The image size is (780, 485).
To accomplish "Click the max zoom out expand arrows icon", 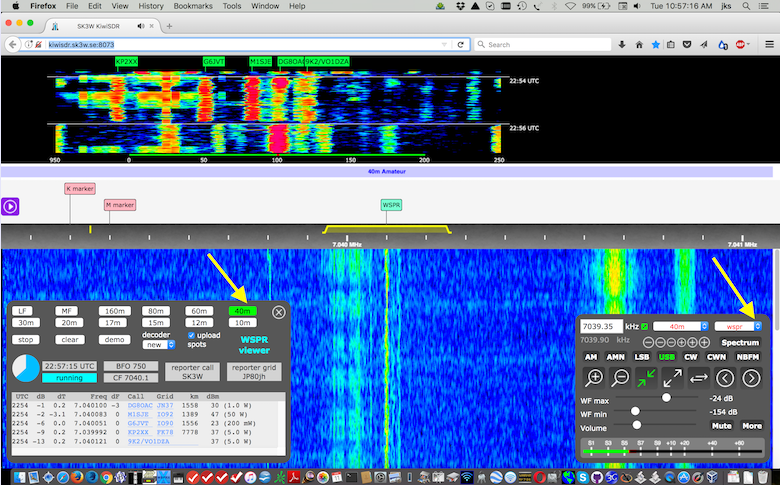I will click(x=673, y=377).
